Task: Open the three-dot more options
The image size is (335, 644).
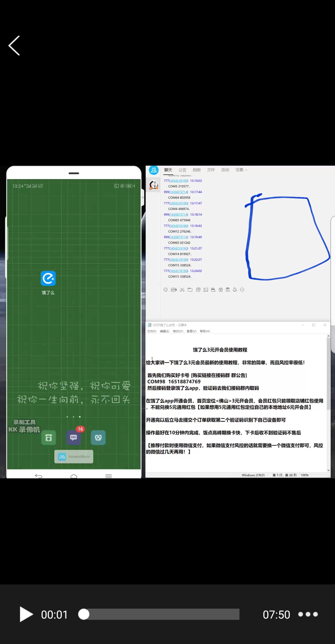Action: tap(308, 614)
